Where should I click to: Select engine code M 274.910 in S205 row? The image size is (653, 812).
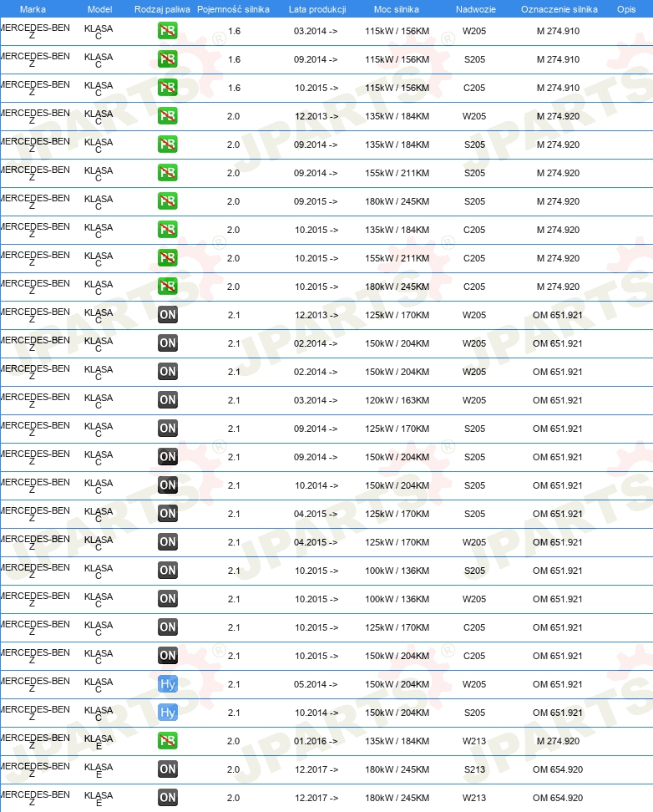pos(558,59)
